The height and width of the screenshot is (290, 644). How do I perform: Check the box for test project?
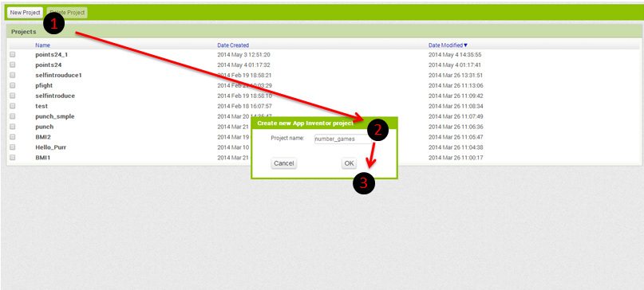(12, 106)
